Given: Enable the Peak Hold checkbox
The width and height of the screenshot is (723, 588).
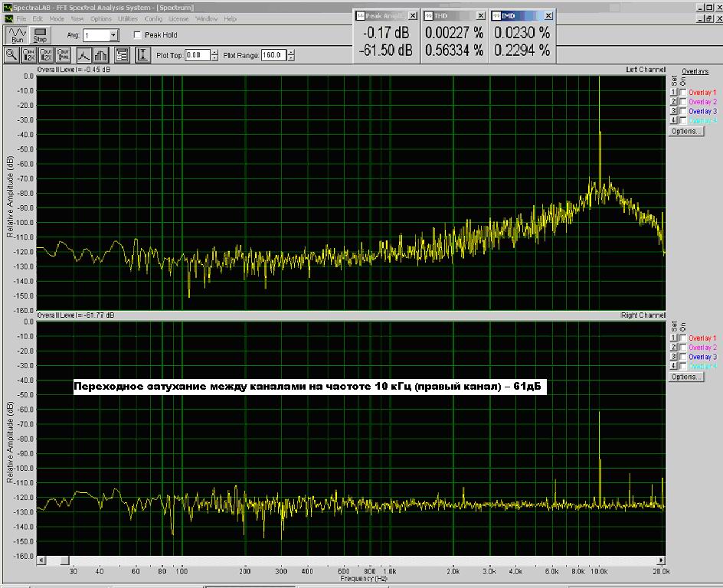Looking at the screenshot, I should click(x=138, y=35).
